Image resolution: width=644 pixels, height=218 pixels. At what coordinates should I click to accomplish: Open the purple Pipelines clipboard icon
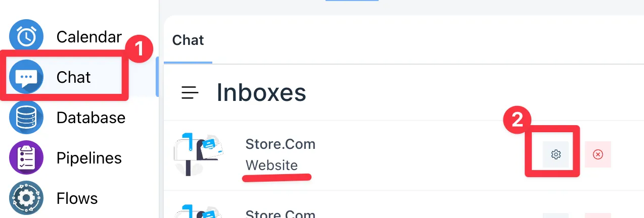pyautogui.click(x=26, y=157)
